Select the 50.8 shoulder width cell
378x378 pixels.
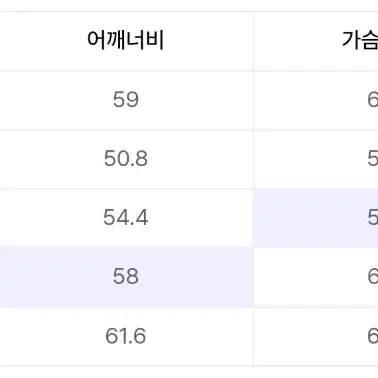click(x=126, y=159)
